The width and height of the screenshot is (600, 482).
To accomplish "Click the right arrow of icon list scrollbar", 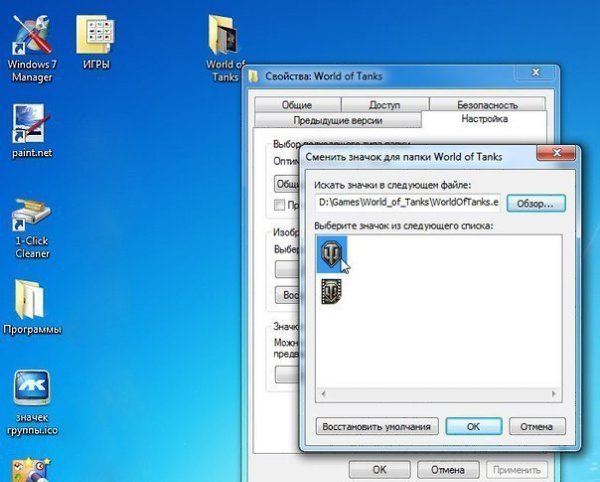I will pos(553,394).
